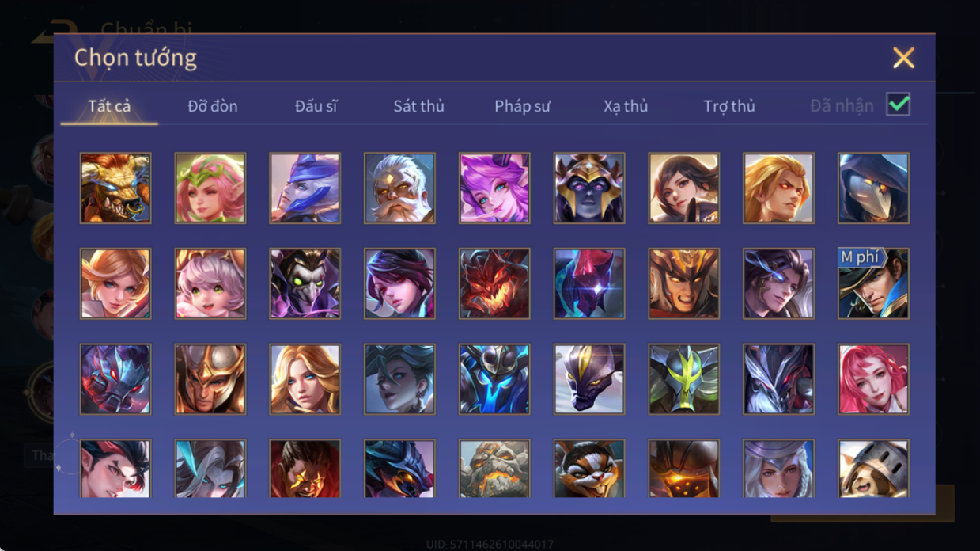The width and height of the screenshot is (980, 551).
Task: Choose the blue armored robot hero portrait
Action: 494,379
